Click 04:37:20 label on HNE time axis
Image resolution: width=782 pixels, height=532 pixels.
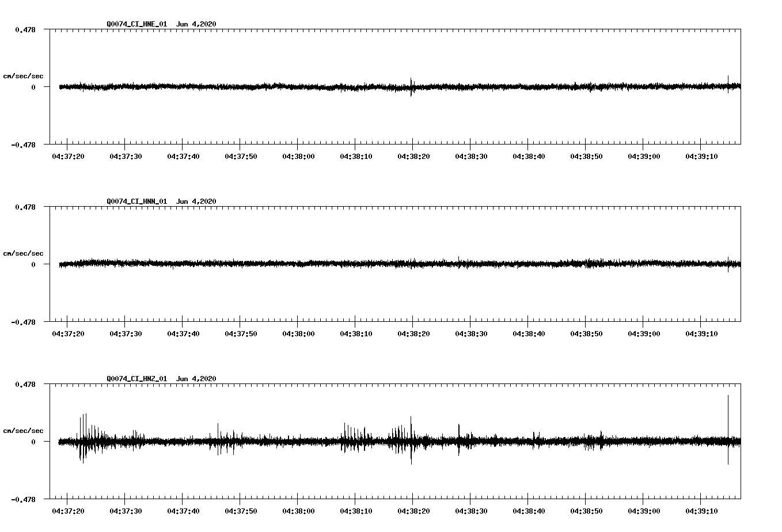(x=68, y=157)
